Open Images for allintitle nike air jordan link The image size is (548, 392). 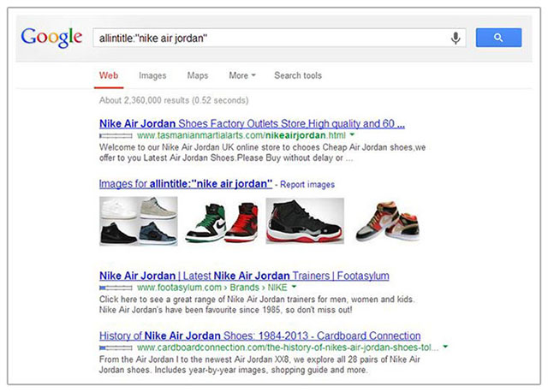coord(186,184)
